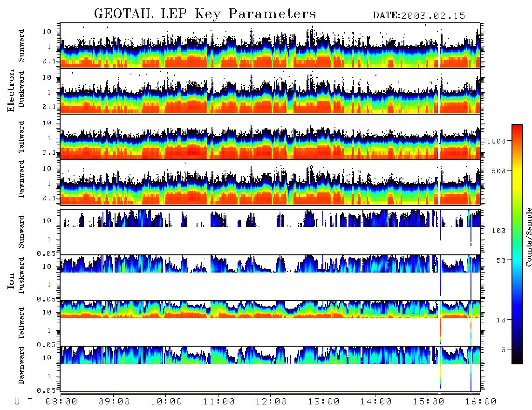532x410 pixels.
Task: Click the colorbar 5 tick label
Action: [504, 350]
